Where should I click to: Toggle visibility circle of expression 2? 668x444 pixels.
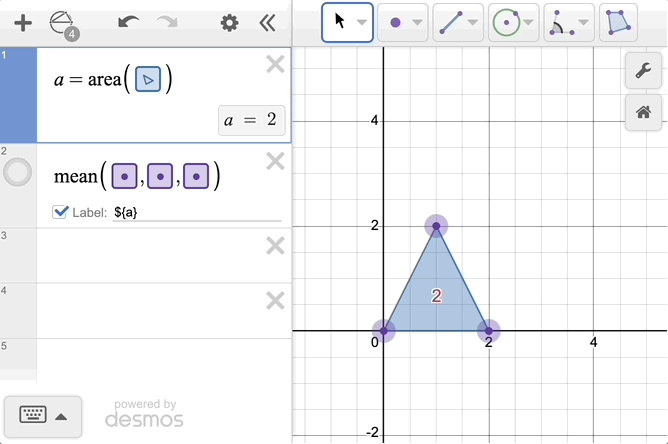coord(18,172)
